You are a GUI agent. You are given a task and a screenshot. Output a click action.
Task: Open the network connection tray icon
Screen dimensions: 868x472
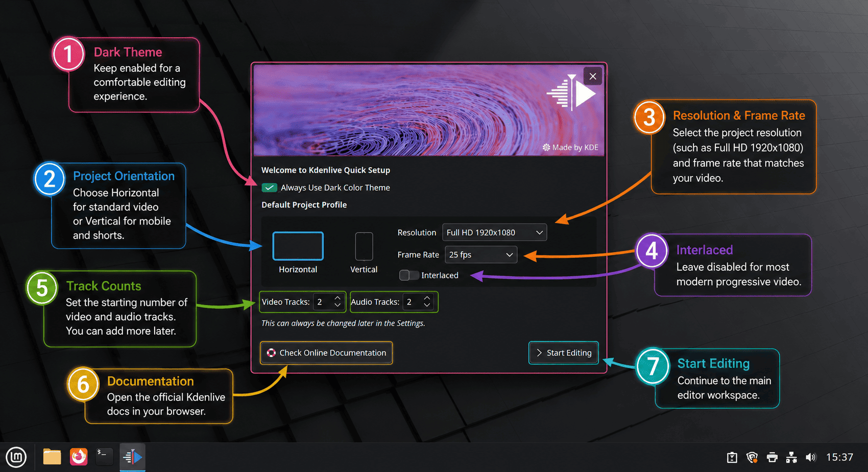point(791,457)
